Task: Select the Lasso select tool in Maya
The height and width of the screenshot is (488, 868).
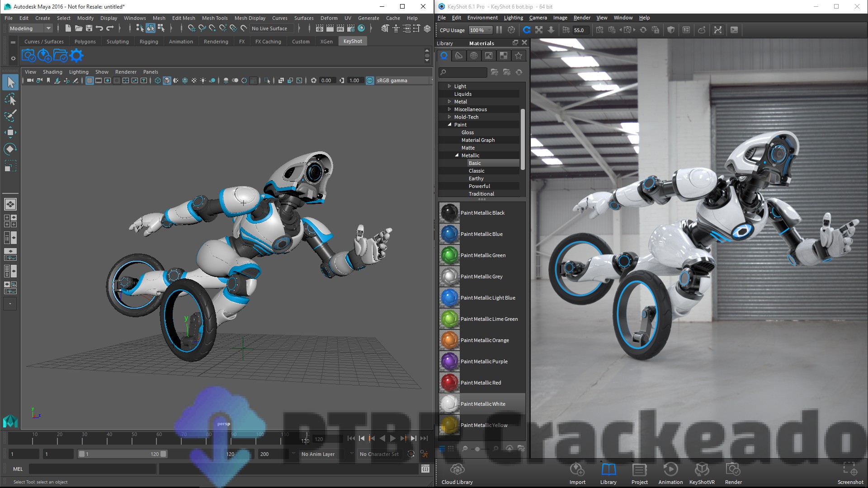Action: tap(10, 99)
